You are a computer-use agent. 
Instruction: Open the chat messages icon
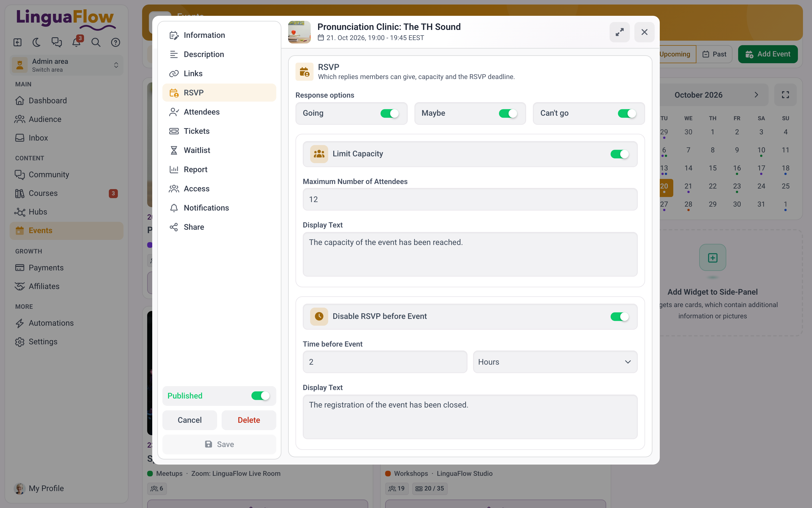(x=56, y=42)
